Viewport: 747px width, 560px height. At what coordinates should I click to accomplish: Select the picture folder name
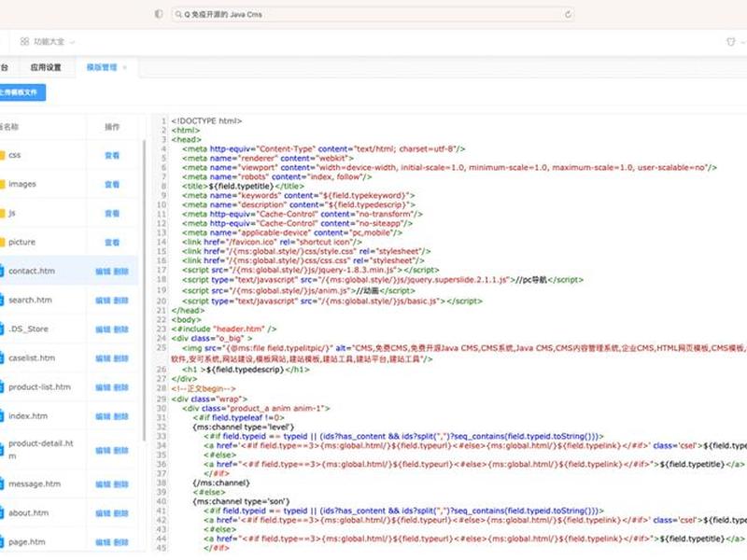21,242
